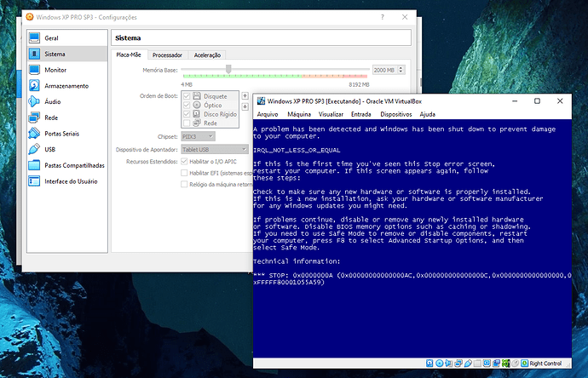The image size is (588, 378).
Task: Select the Monitor settings category
Action: (55, 70)
